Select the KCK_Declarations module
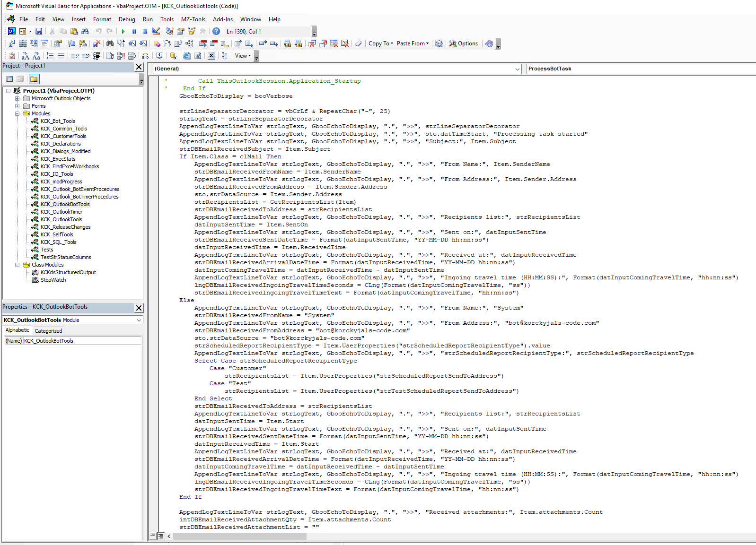The image size is (756, 545). tap(61, 144)
